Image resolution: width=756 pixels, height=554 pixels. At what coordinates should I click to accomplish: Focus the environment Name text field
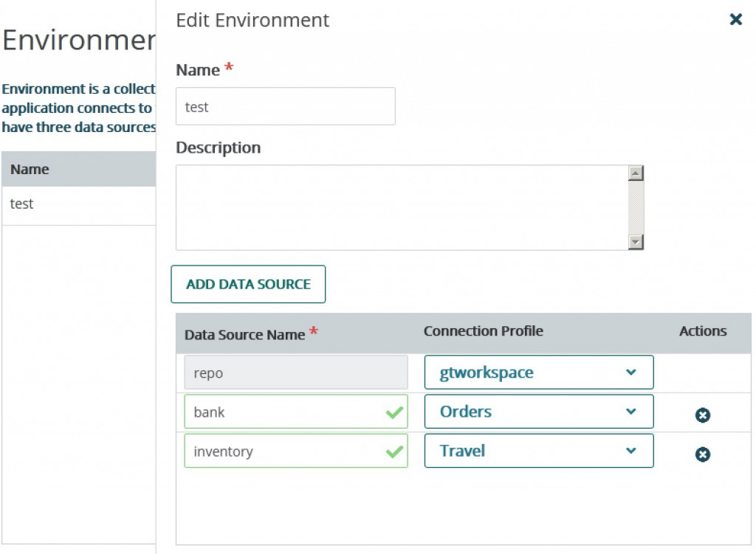pos(285,107)
